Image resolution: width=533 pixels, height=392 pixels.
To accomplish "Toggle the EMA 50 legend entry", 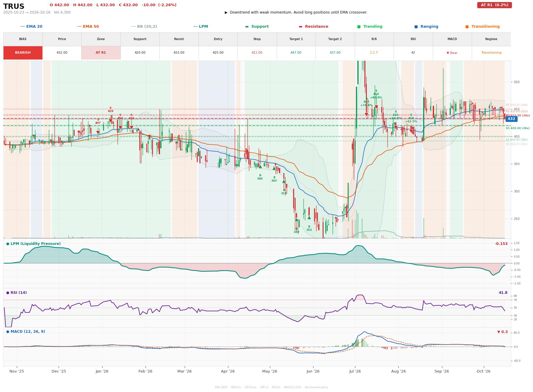I will coord(88,27).
